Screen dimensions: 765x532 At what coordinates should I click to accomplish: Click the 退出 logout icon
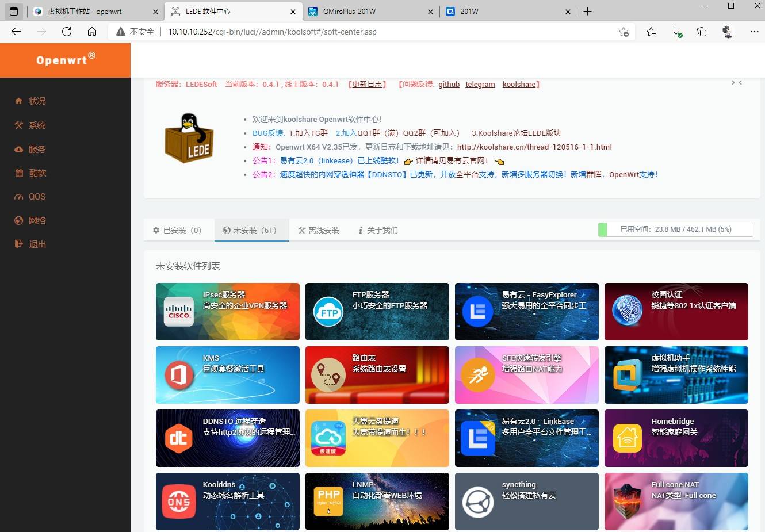pos(19,244)
